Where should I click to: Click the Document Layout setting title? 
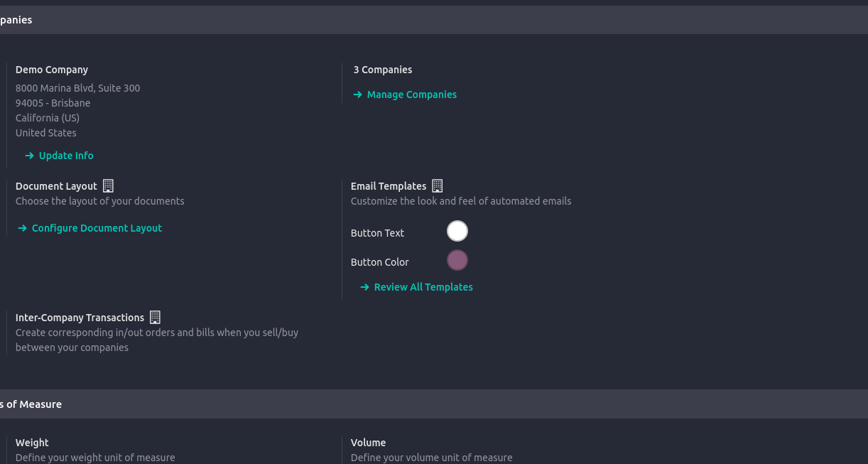tap(56, 186)
